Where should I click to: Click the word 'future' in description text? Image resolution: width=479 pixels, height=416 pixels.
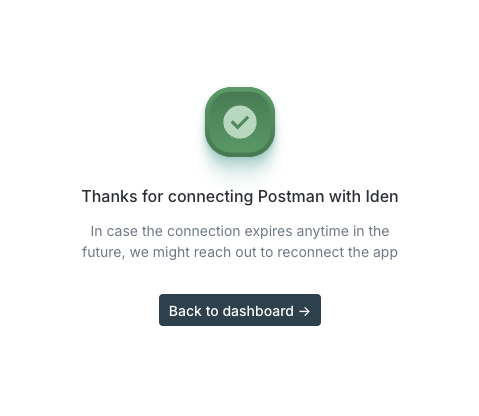click(x=103, y=252)
